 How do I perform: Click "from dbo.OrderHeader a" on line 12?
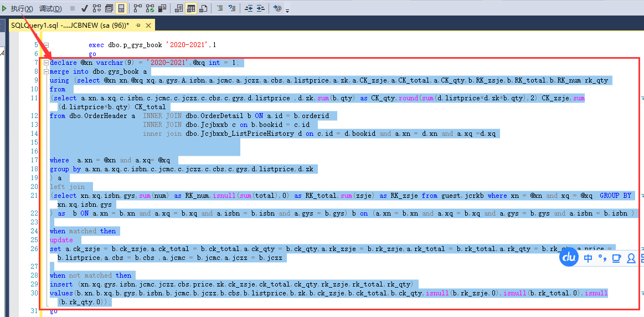[x=92, y=116]
